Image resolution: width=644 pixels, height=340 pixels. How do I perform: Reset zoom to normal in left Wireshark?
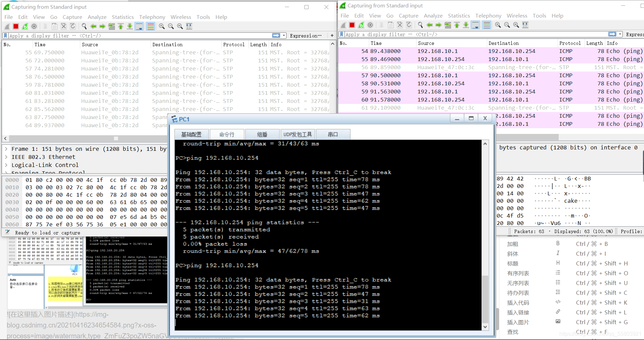tap(180, 26)
